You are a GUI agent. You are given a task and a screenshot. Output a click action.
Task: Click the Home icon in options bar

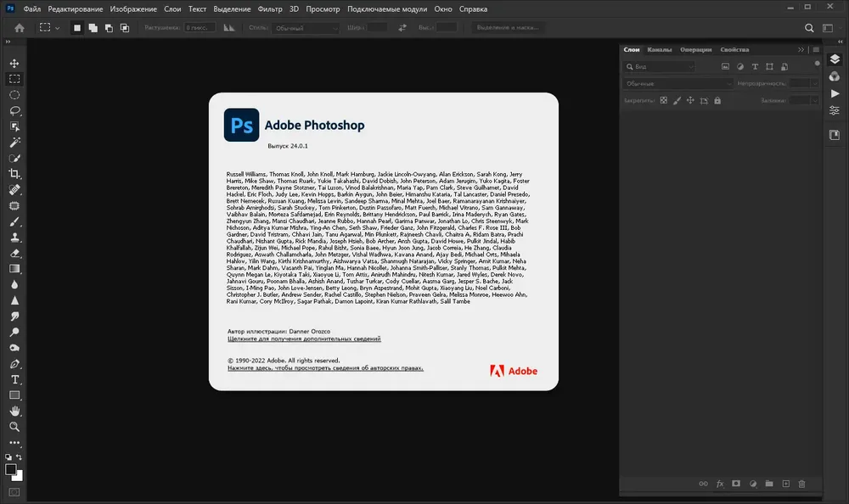coord(20,28)
